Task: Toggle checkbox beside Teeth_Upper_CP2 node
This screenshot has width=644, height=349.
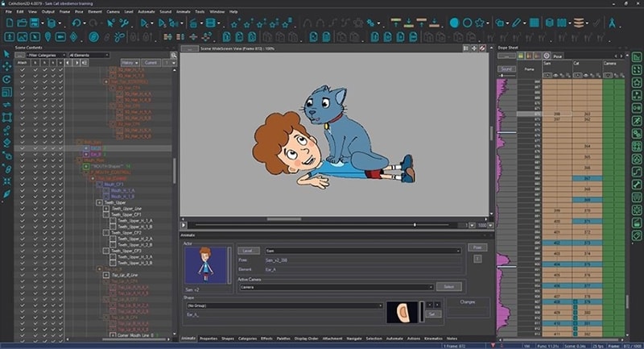Action: [106, 233]
